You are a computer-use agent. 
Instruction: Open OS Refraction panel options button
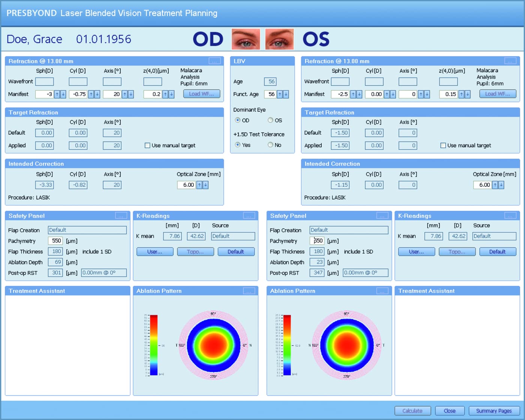pos(510,61)
